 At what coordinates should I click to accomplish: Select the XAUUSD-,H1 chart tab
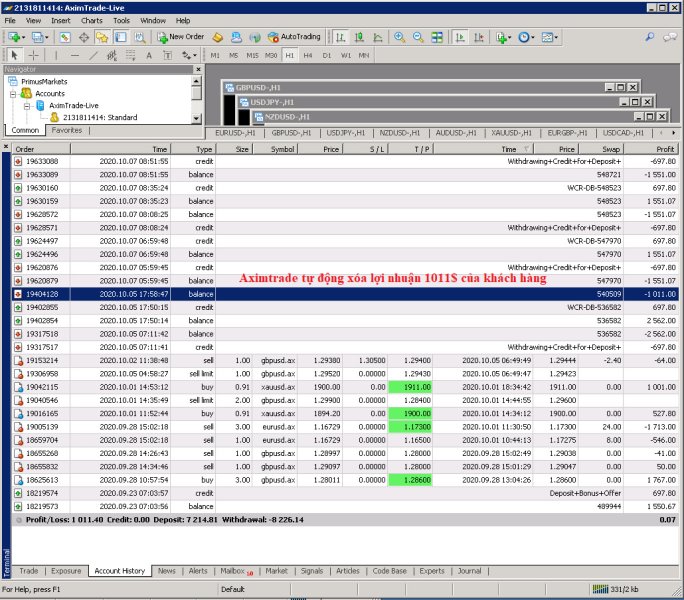(513, 132)
